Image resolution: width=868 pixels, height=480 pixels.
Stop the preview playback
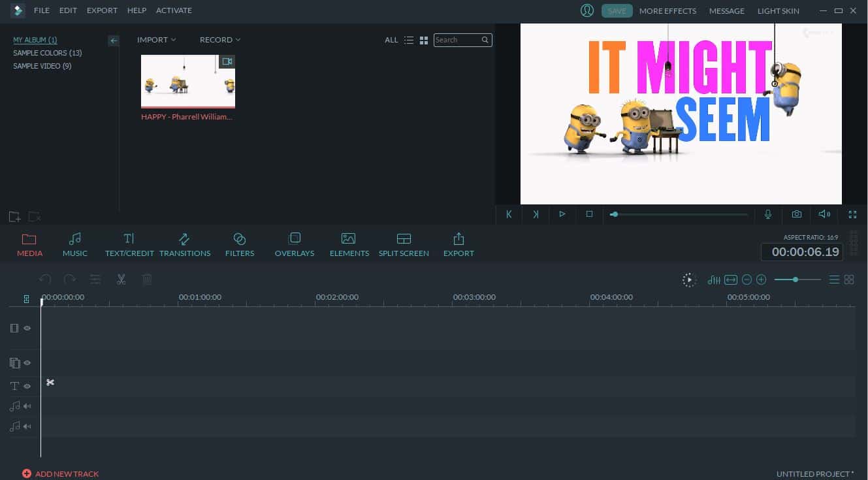tap(589, 214)
